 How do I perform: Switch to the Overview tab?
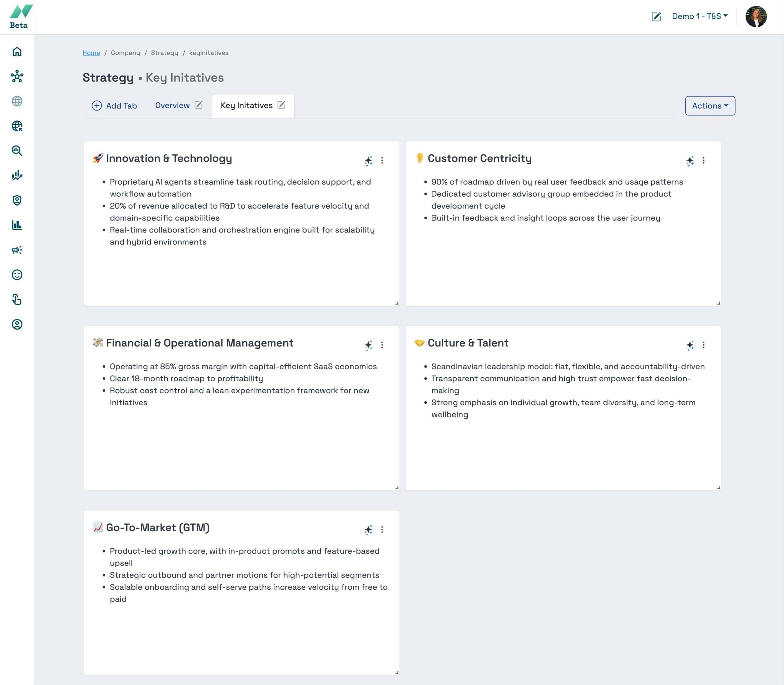point(172,105)
